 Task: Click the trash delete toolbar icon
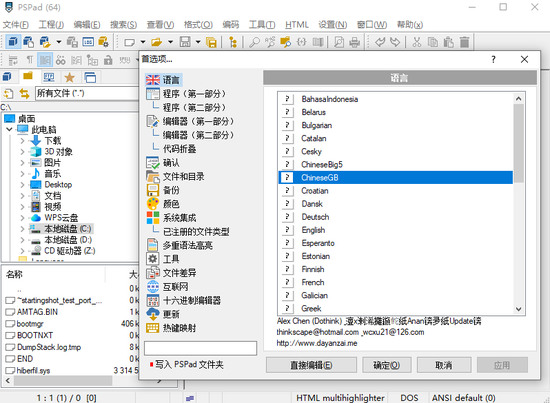[x=464, y=42]
